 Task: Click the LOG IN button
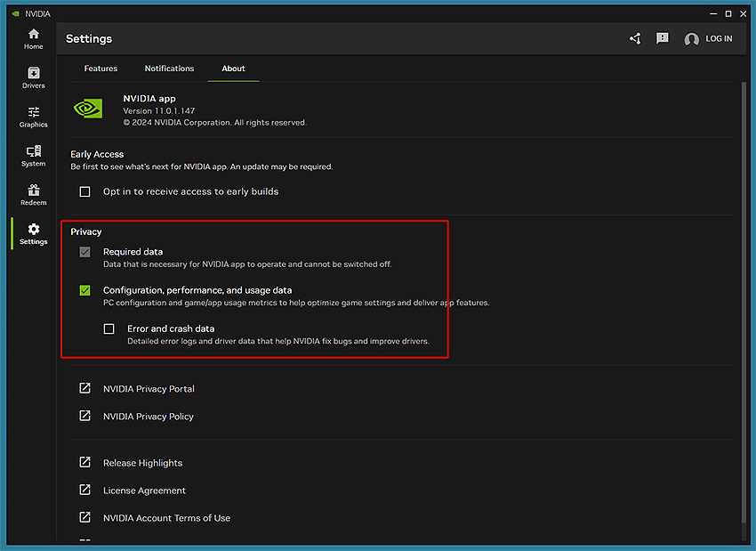719,38
